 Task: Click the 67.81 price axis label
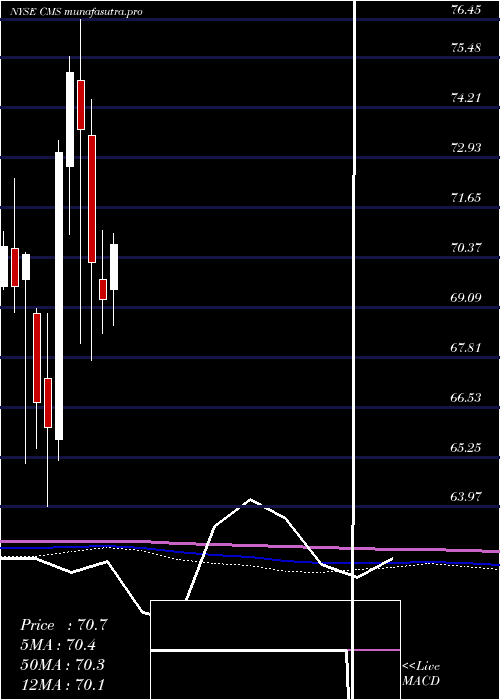466,347
